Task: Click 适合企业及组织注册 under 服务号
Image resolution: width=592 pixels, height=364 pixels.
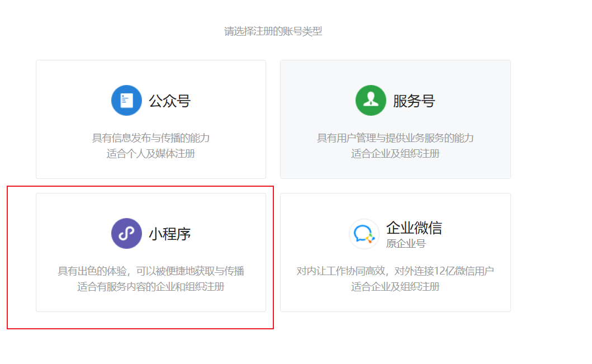Action: [395, 154]
